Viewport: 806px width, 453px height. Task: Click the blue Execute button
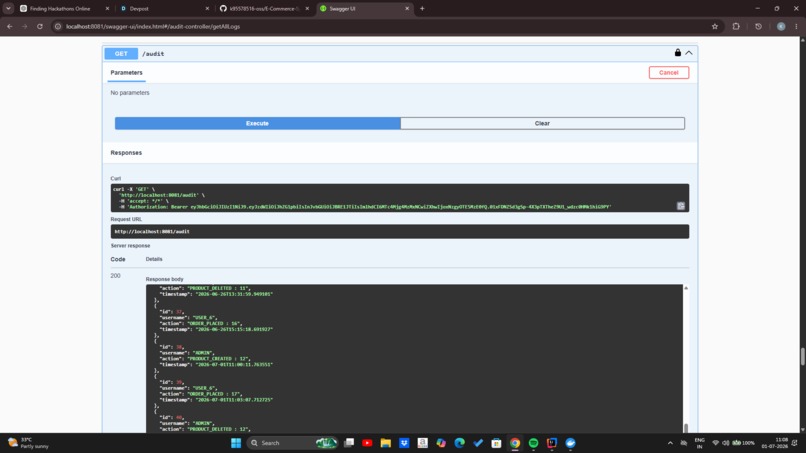[258, 123]
